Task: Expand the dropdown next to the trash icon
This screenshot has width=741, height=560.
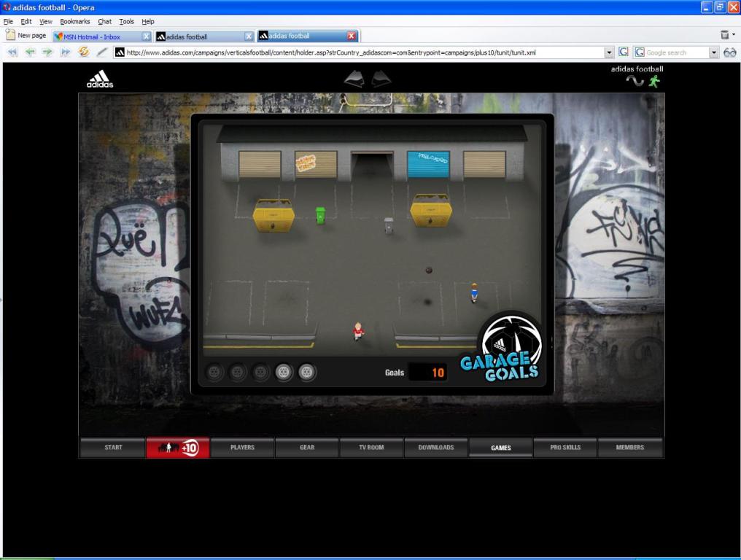Action: (734, 34)
